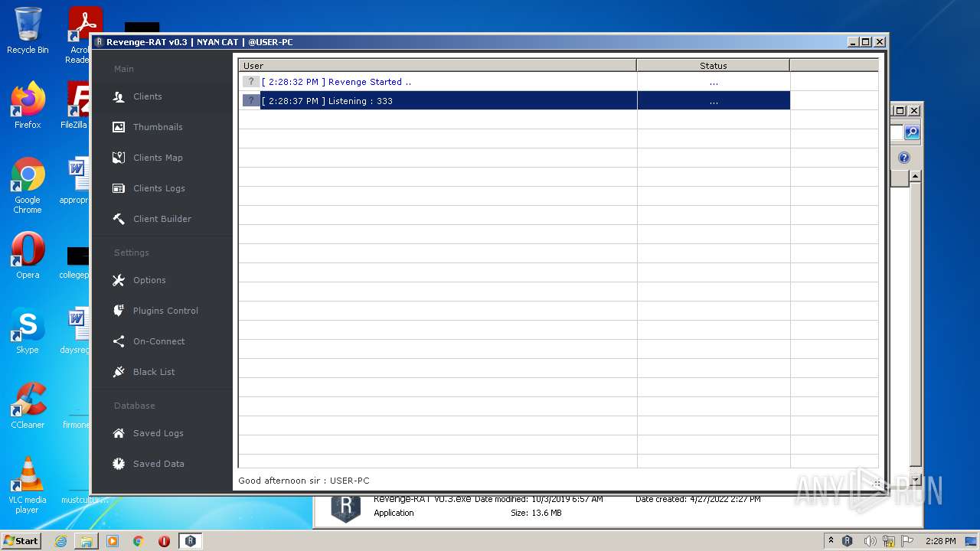
Task: Click the Status cell of the Revenge Started row
Action: 714,82
